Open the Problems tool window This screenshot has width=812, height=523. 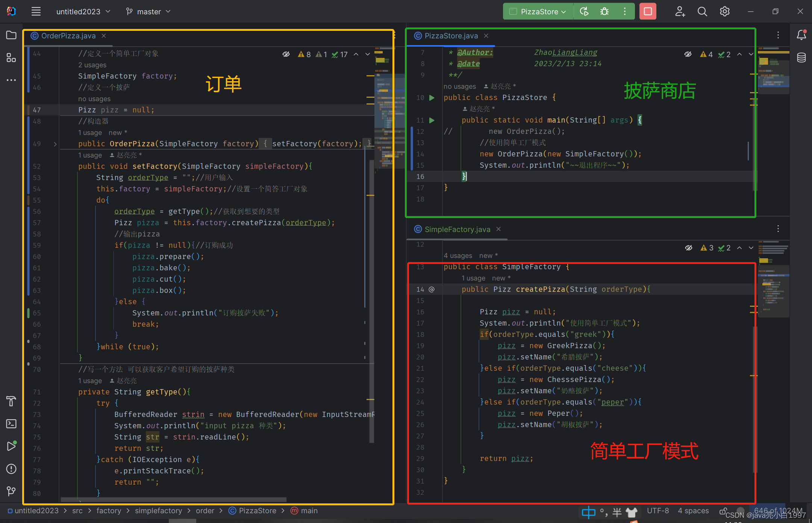tap(11, 468)
